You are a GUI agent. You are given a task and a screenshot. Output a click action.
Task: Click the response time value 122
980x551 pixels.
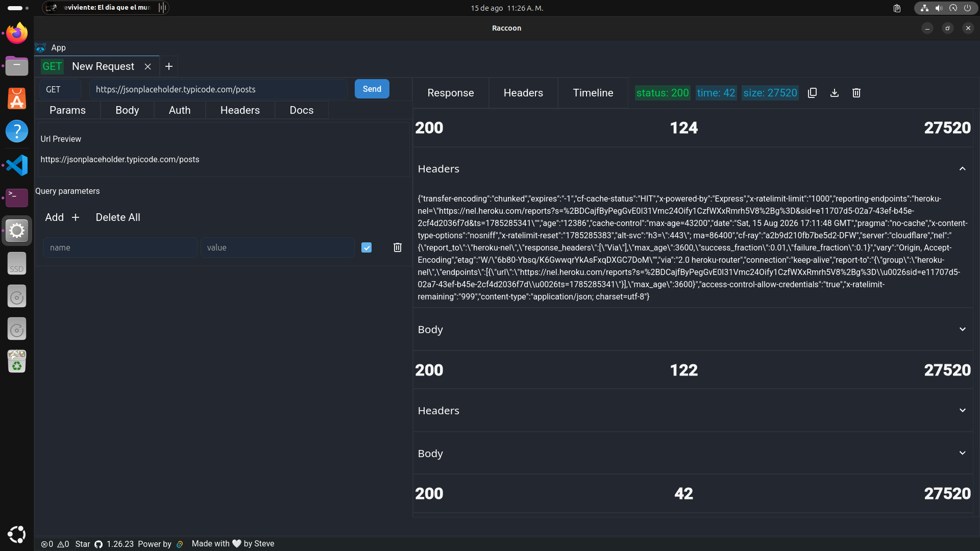(x=684, y=370)
